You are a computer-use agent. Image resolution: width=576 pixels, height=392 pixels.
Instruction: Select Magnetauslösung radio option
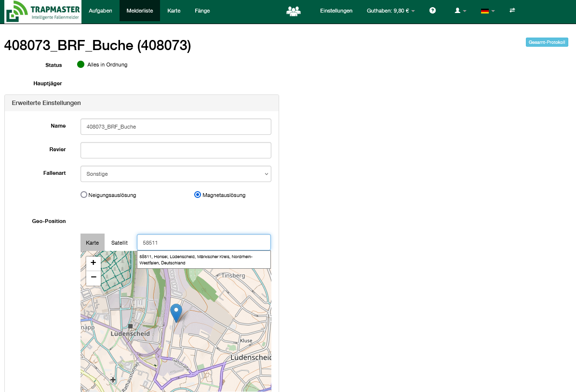pos(198,195)
